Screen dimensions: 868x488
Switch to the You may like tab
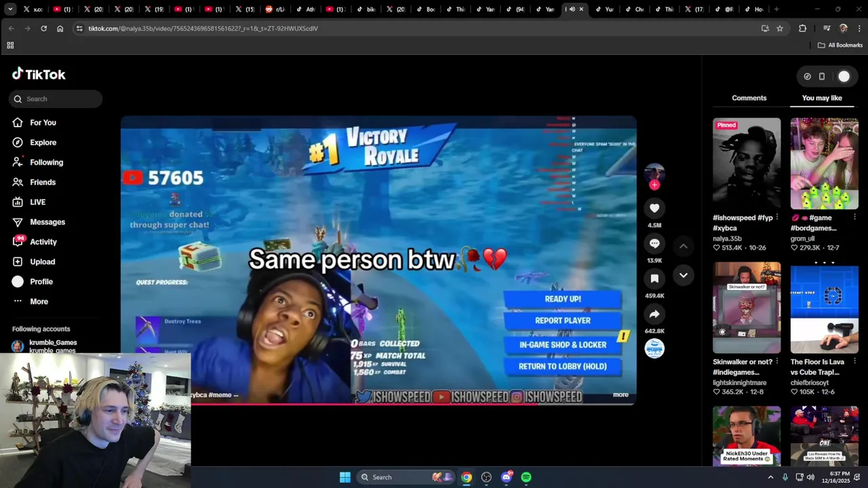coord(822,98)
